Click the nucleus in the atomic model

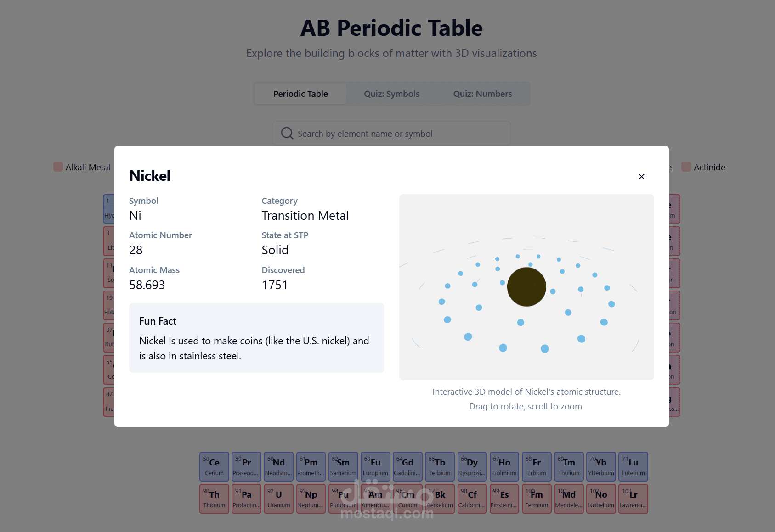[x=526, y=286]
